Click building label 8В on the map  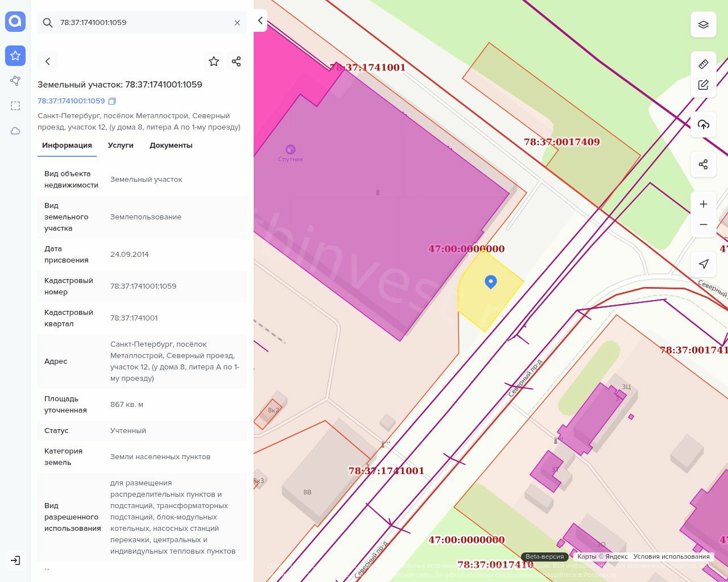coord(307,492)
